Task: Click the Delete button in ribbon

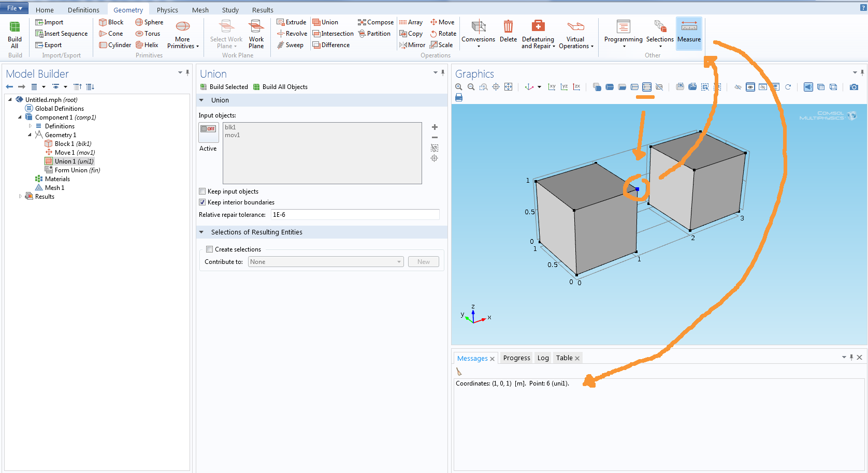Action: 508,33
